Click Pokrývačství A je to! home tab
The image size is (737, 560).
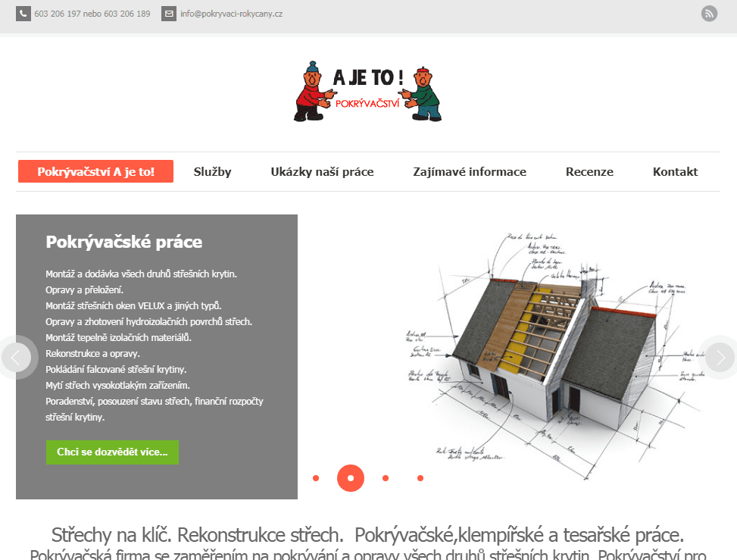[96, 171]
